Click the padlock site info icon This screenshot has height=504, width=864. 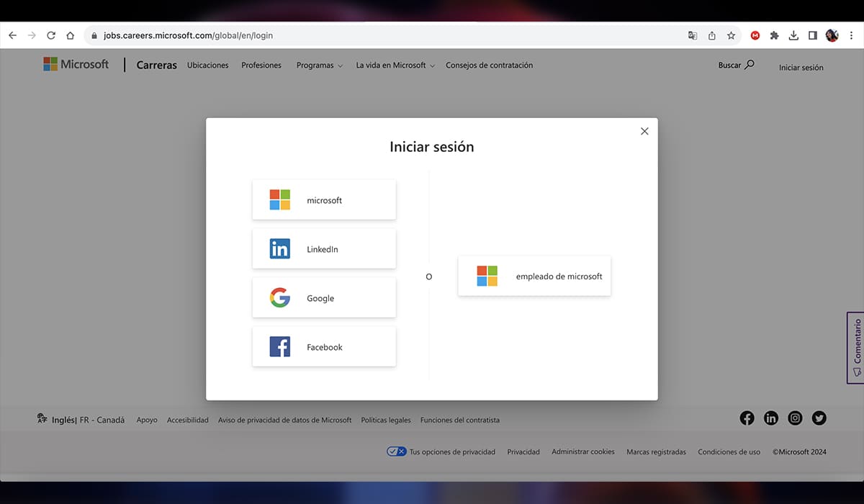click(x=94, y=35)
